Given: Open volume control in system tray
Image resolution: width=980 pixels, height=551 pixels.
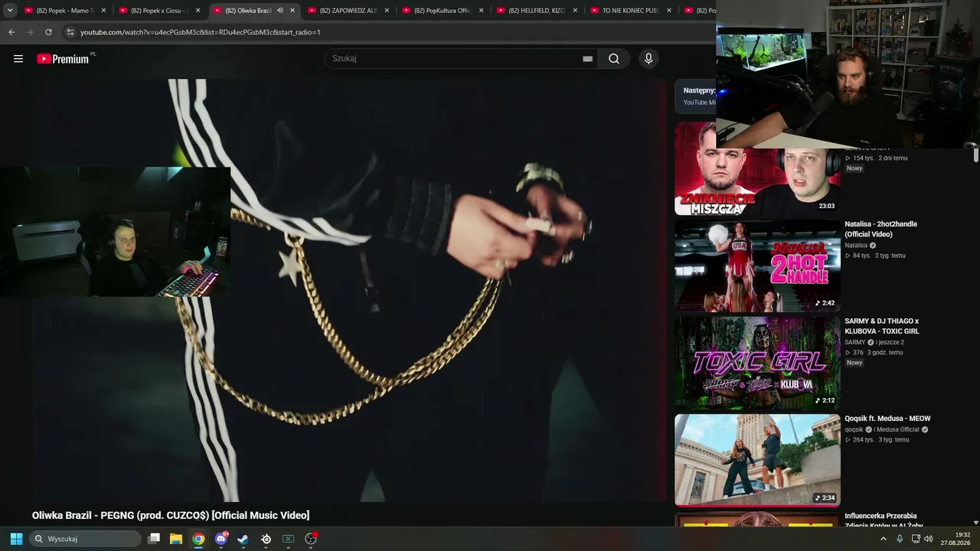Looking at the screenshot, I should pos(929,539).
